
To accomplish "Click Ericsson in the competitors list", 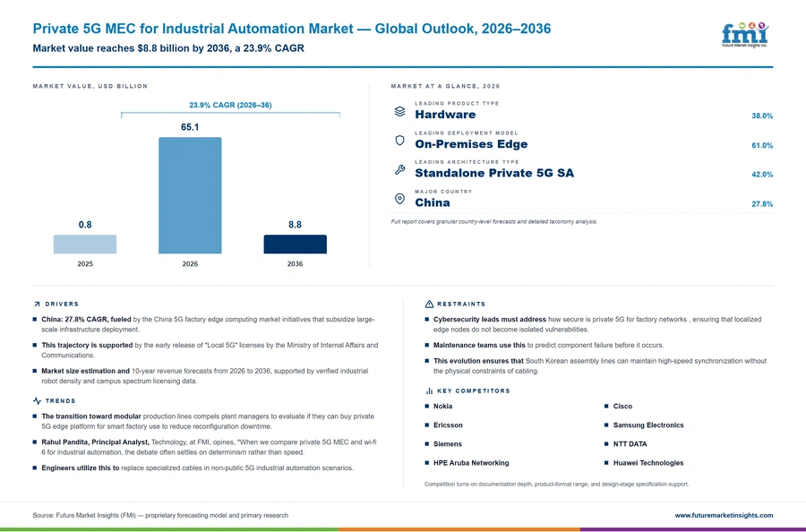I will tap(448, 425).
